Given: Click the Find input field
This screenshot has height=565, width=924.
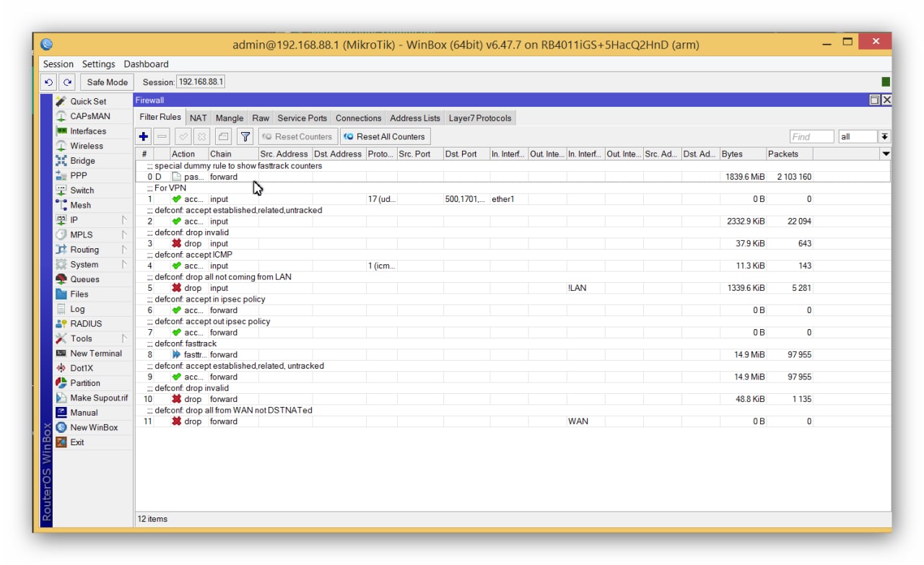Looking at the screenshot, I should [x=811, y=136].
